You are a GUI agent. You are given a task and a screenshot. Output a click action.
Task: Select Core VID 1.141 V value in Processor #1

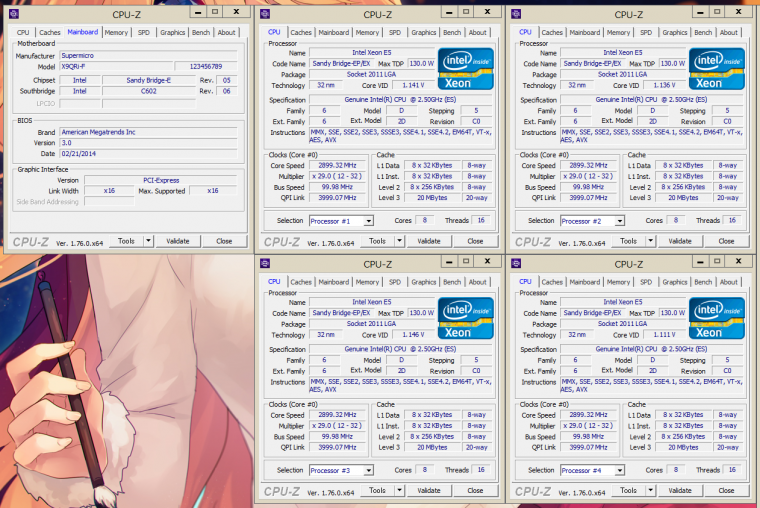pos(413,85)
